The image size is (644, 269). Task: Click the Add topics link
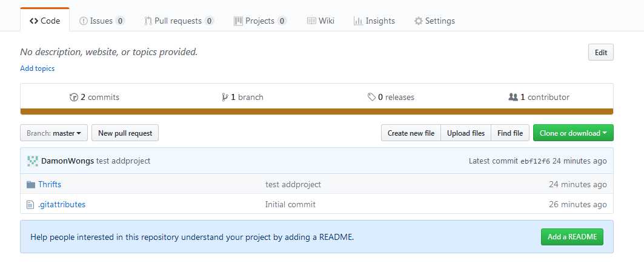click(x=38, y=68)
